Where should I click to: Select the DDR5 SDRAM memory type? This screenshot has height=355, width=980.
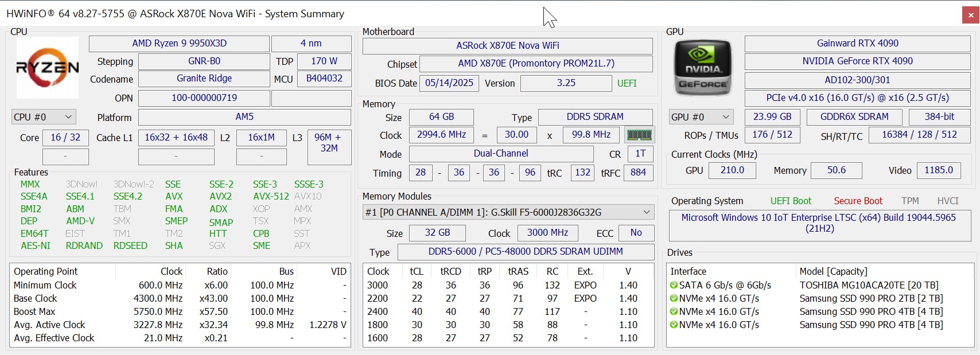pos(595,117)
